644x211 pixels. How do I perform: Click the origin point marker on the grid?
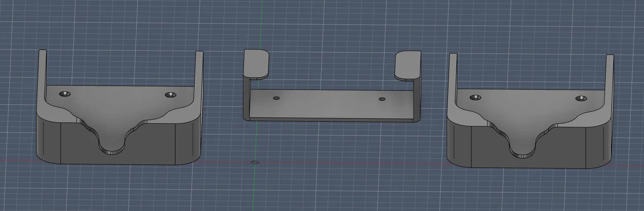click(x=254, y=162)
